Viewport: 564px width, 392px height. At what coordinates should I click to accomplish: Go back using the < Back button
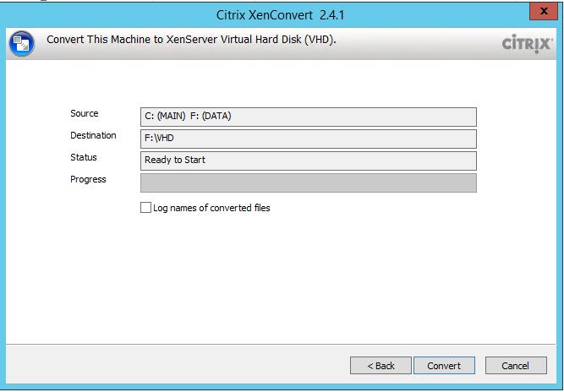pos(381,366)
